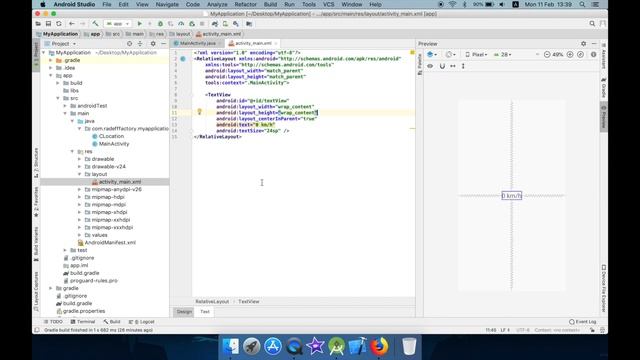Click the lightbulb intention icon in editor

point(200,111)
